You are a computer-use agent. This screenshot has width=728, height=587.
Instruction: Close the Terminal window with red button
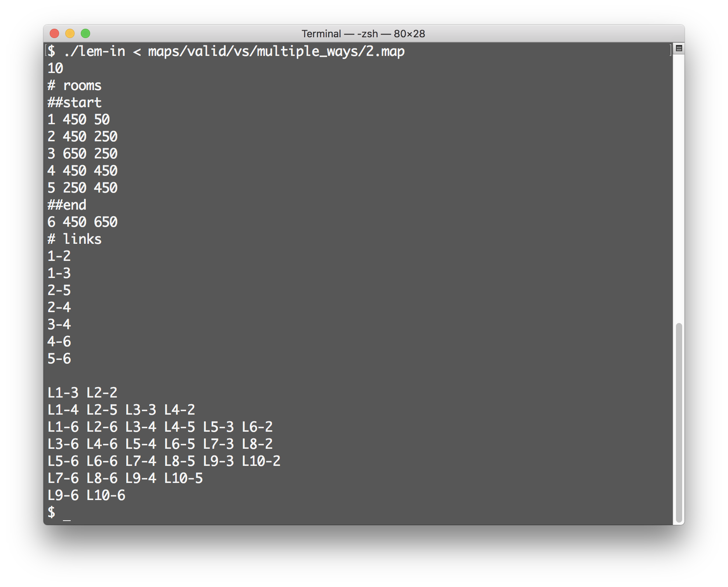[x=54, y=33]
